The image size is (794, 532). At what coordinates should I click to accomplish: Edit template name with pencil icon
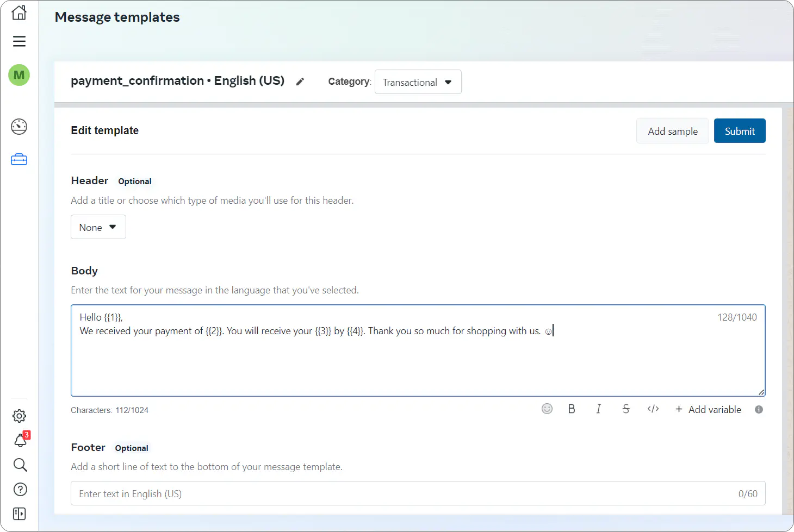300,82
